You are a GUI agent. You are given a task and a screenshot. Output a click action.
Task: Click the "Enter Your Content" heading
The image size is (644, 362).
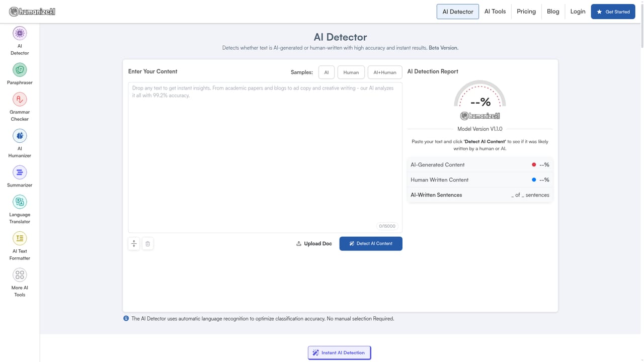[153, 71]
